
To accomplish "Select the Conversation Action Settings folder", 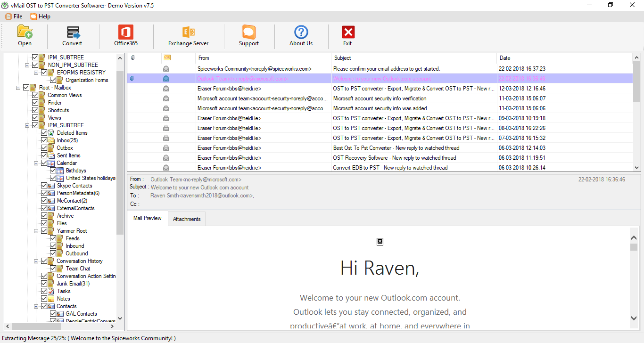I will tap(86, 276).
